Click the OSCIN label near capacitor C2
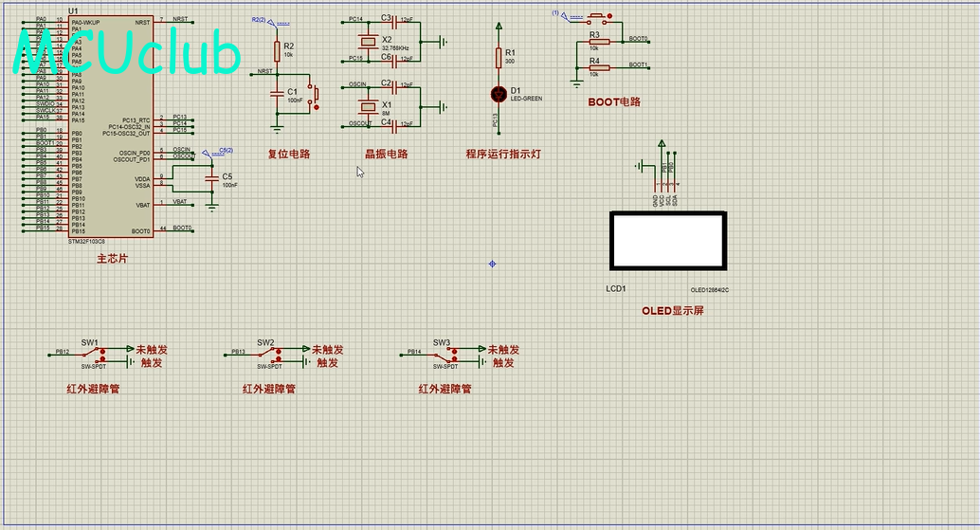 pyautogui.click(x=357, y=84)
